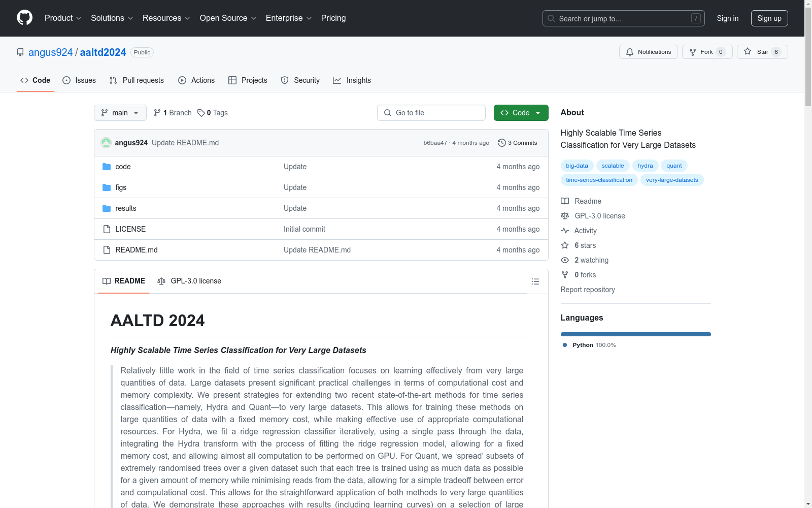This screenshot has height=508, width=812.
Task: View the 0 forks link
Action: (579, 275)
